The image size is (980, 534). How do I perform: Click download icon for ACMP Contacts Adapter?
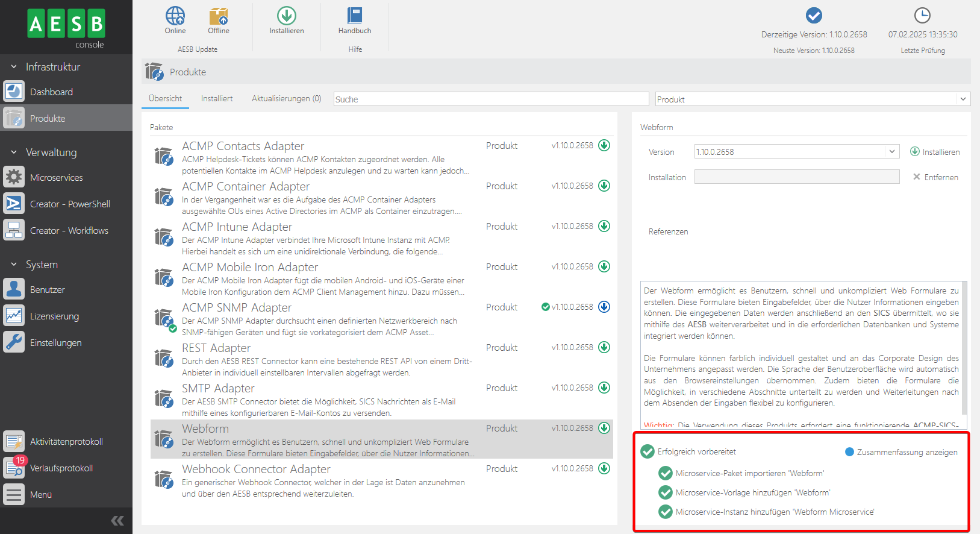click(x=604, y=145)
